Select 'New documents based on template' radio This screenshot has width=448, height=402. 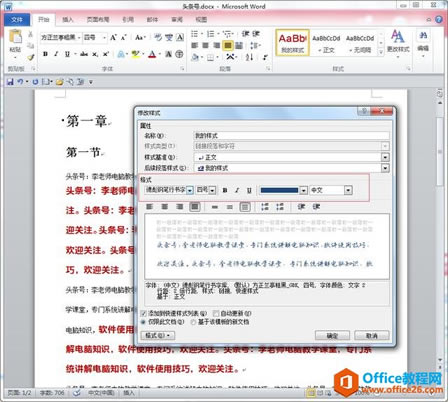click(193, 322)
